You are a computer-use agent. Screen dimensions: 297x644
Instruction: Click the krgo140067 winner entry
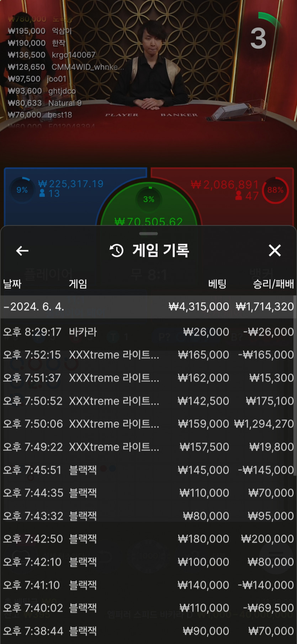(52, 55)
